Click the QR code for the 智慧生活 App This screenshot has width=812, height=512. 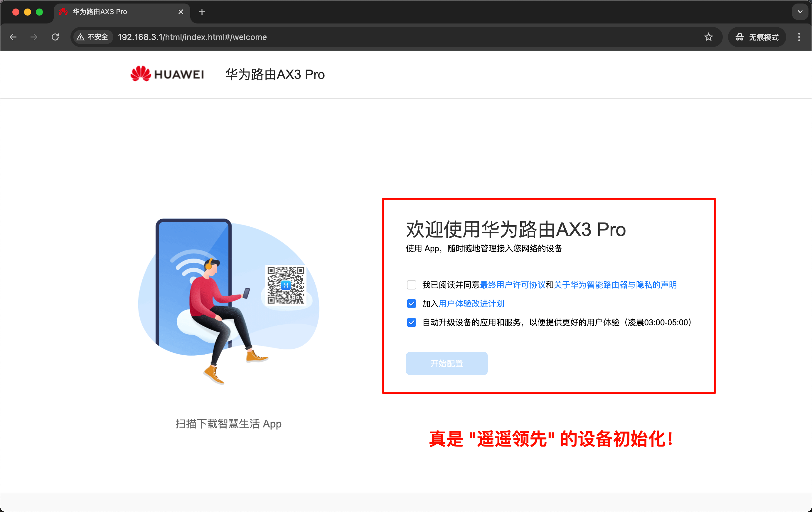pyautogui.click(x=286, y=285)
